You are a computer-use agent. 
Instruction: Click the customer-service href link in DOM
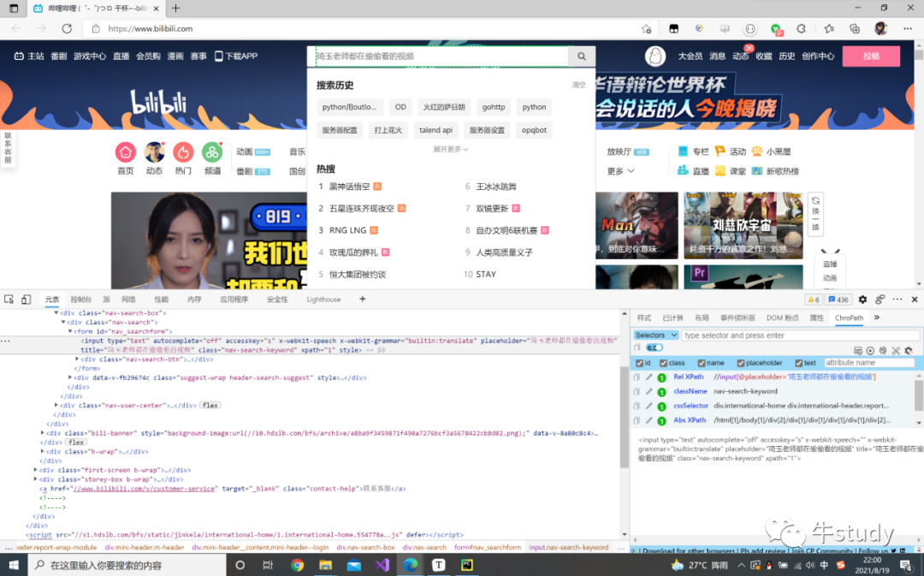[144, 489]
